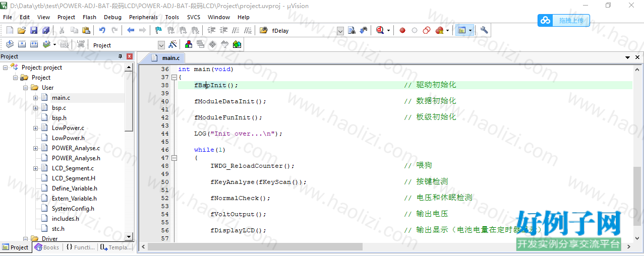Paste from clipboard toolbar icon

[86, 30]
